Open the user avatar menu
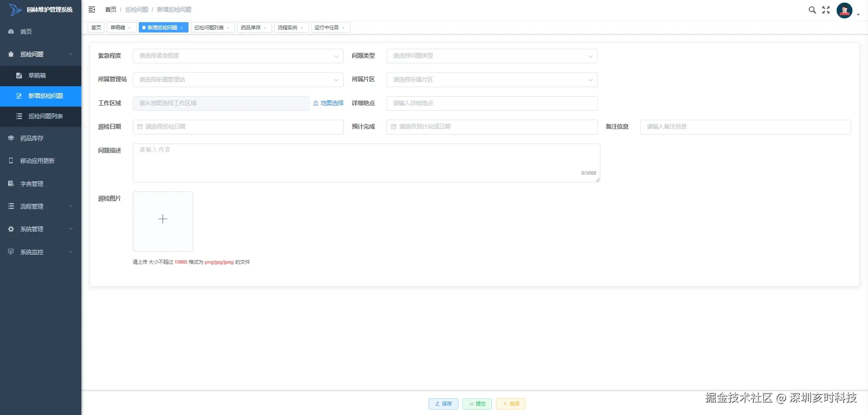This screenshot has height=415, width=868. pos(844,10)
